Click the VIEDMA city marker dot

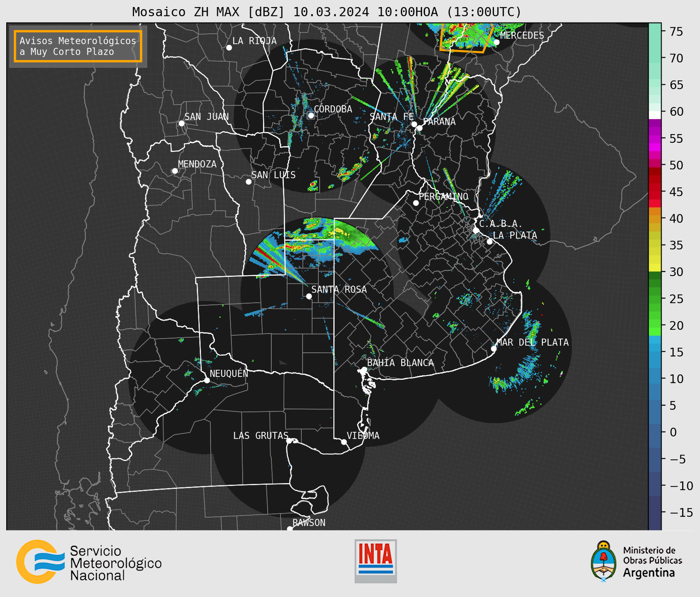pos(344,442)
